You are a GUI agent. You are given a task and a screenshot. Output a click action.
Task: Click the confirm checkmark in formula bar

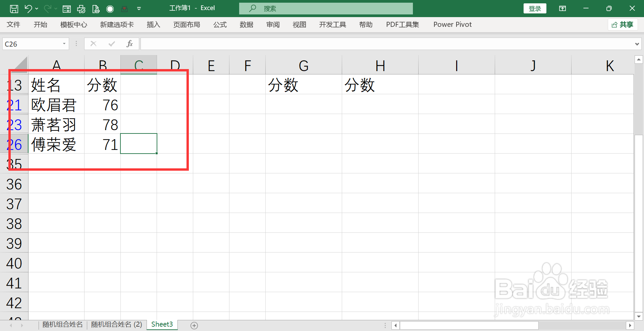click(x=112, y=44)
